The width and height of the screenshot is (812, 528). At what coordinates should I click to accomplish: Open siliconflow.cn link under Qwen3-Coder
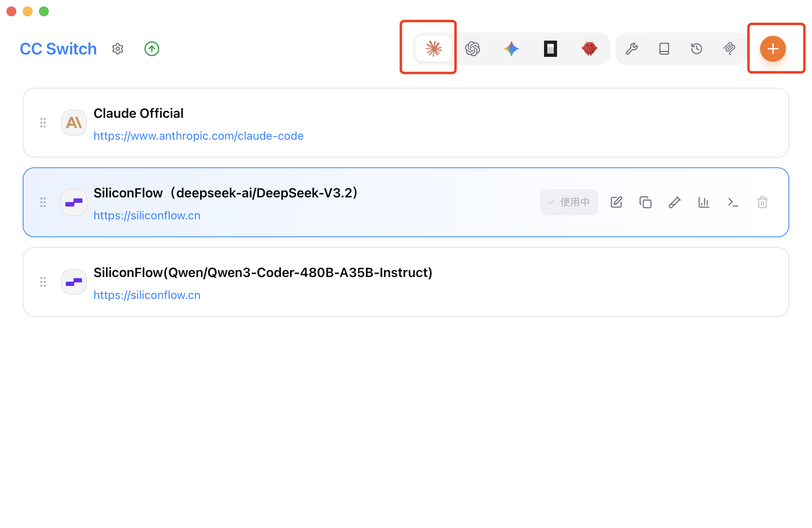tap(147, 295)
